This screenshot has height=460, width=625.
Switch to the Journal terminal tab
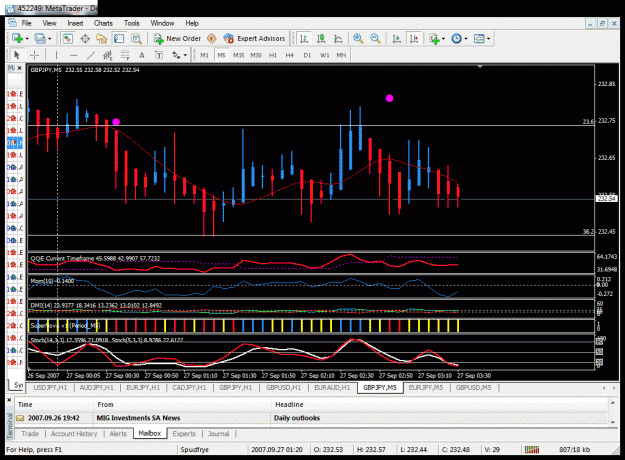218,434
